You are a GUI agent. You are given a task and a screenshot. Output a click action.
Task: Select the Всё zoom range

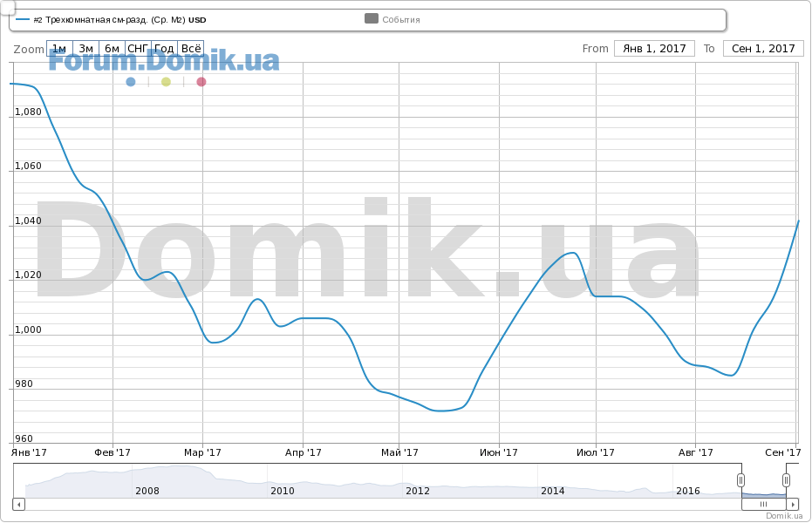pos(190,49)
